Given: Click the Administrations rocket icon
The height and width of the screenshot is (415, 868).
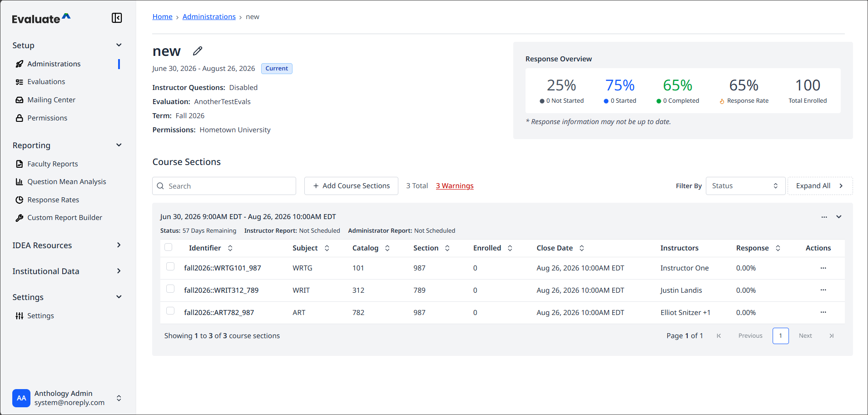Looking at the screenshot, I should coord(20,64).
